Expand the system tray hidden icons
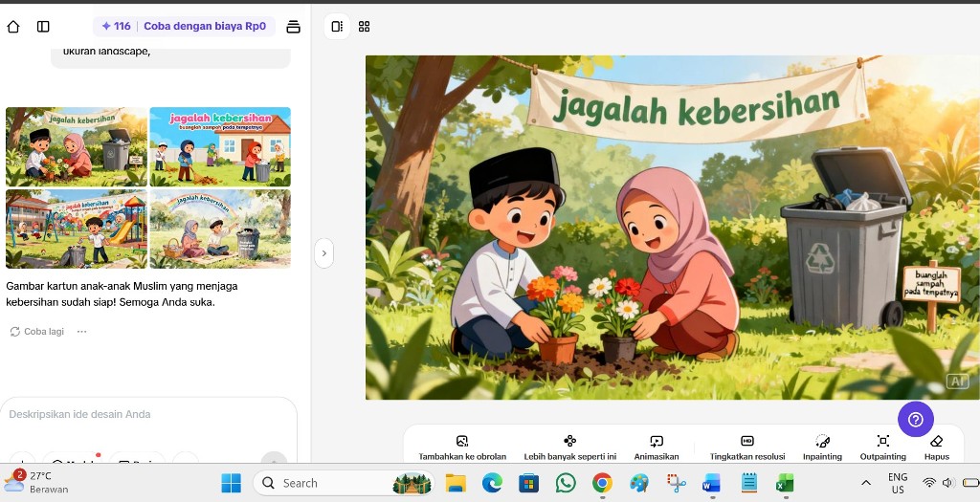 click(x=865, y=483)
